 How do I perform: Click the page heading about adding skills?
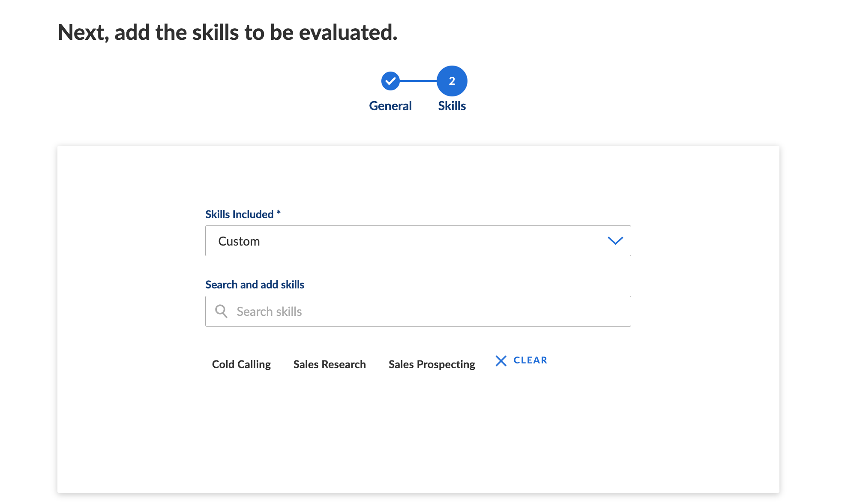click(227, 33)
